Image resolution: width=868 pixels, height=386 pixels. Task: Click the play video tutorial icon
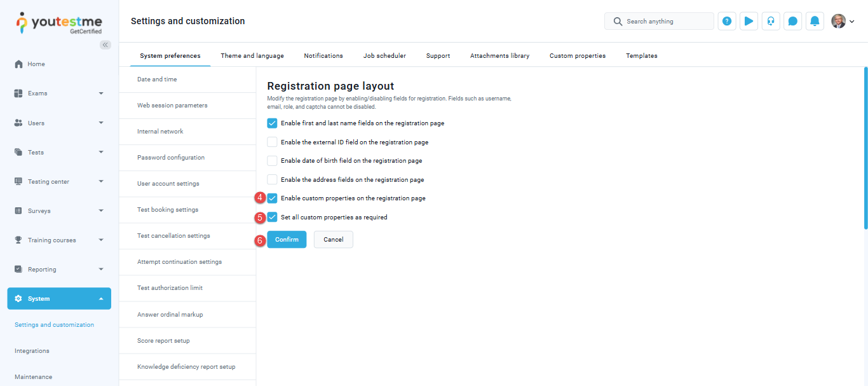749,21
